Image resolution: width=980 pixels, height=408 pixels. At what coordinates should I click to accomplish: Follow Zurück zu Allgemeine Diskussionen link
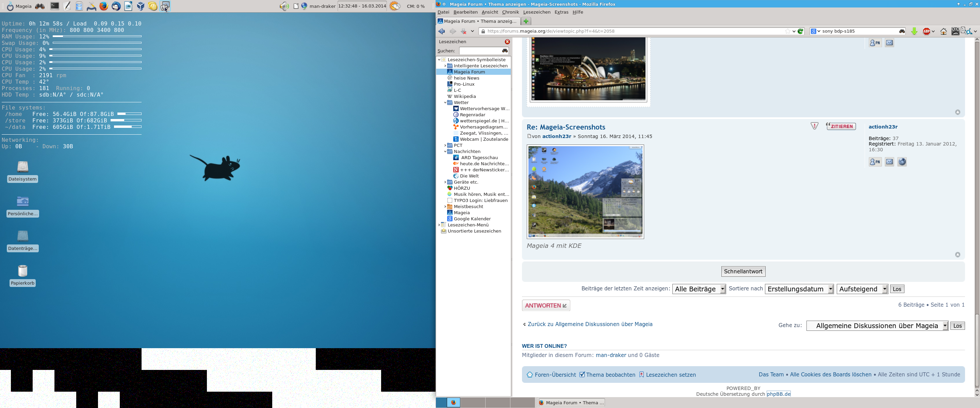tap(590, 324)
